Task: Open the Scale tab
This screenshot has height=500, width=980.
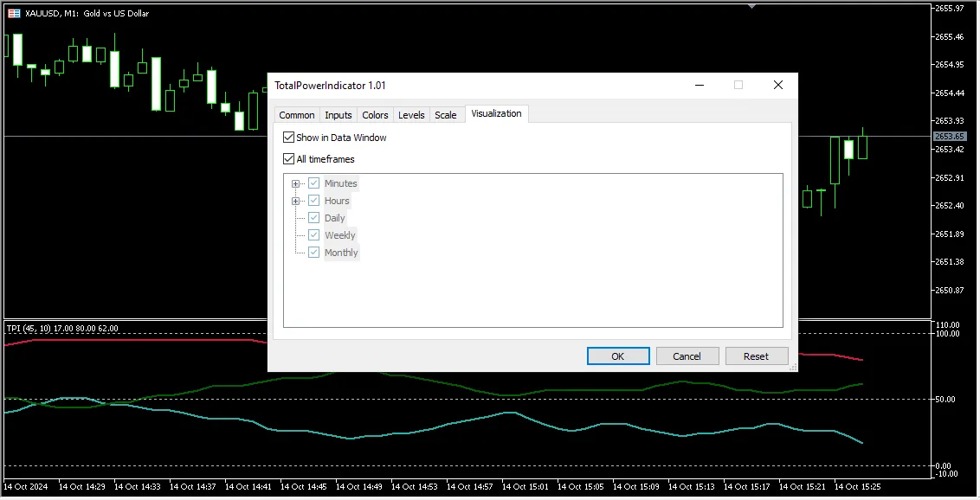Action: pyautogui.click(x=446, y=115)
